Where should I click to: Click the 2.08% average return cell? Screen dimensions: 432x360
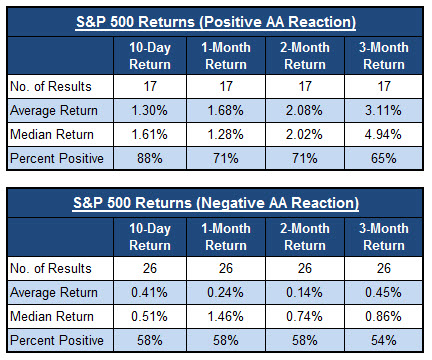click(305, 110)
